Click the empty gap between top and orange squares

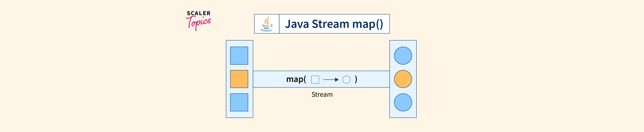pyautogui.click(x=239, y=67)
